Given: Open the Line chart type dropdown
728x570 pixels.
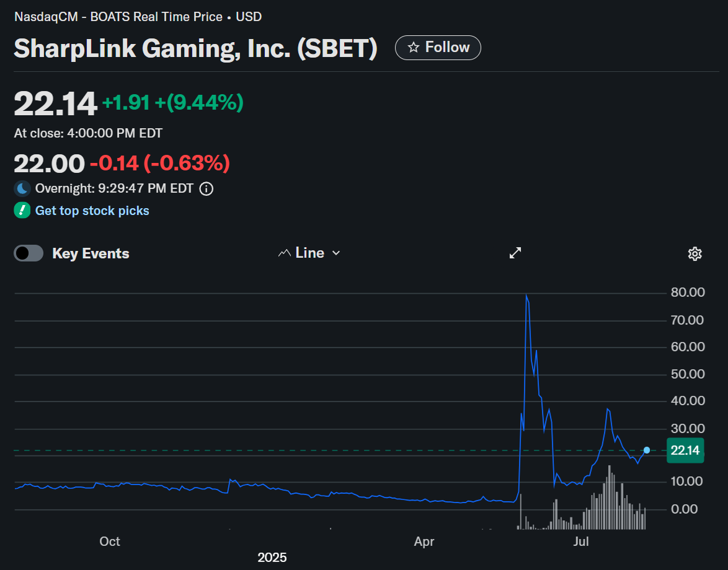Looking at the screenshot, I should tap(309, 253).
